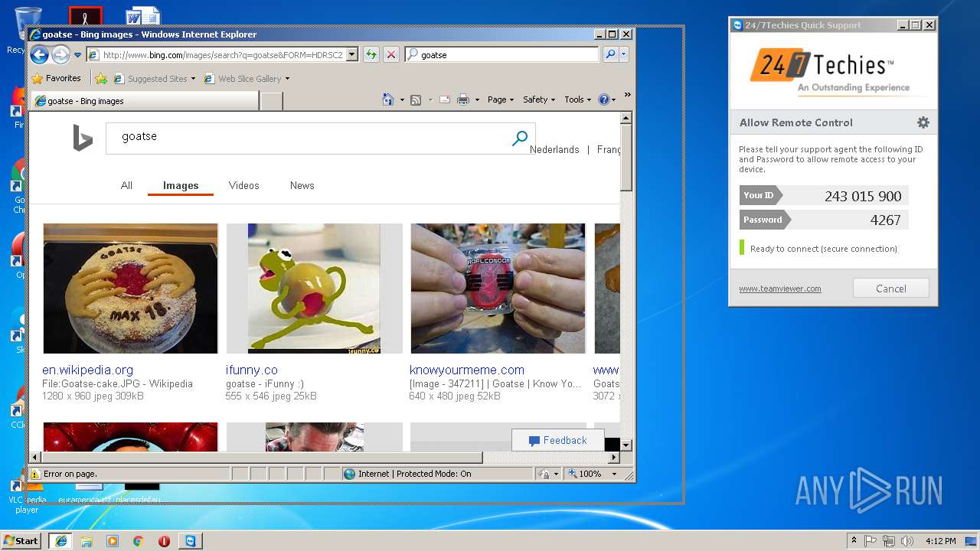Expand the Home button dropdown arrow
Viewport: 980px width, 551px height.
(402, 100)
